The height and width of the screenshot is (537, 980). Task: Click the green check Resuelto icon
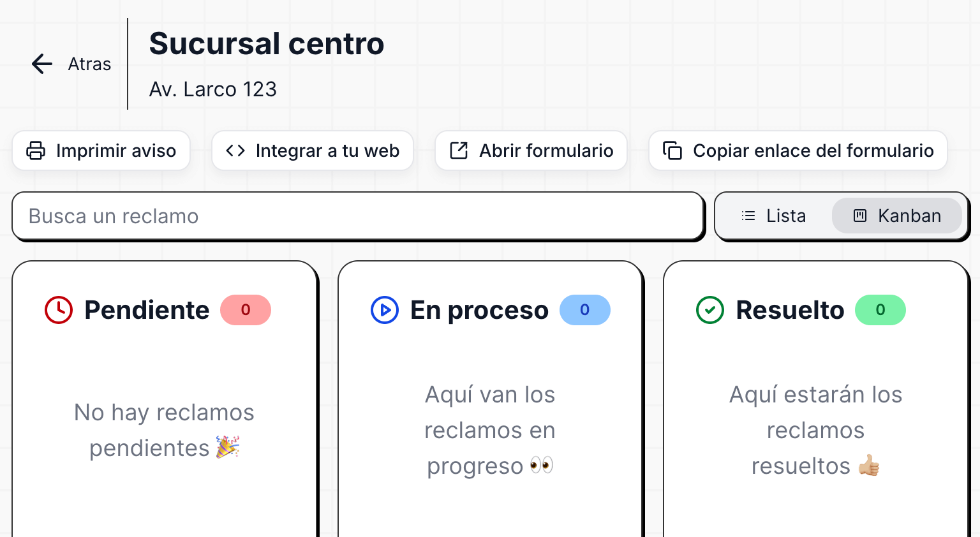(710, 310)
